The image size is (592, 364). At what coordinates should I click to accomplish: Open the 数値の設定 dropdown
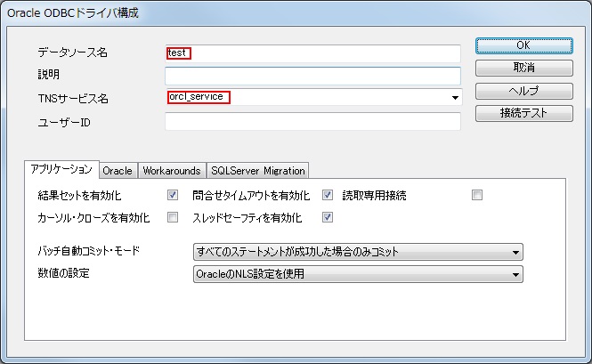click(358, 274)
